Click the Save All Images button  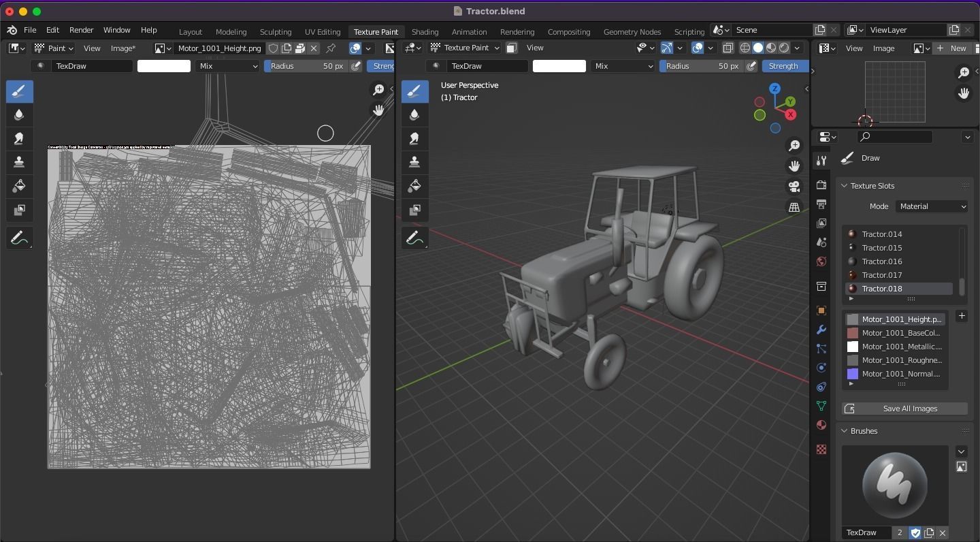tap(905, 409)
